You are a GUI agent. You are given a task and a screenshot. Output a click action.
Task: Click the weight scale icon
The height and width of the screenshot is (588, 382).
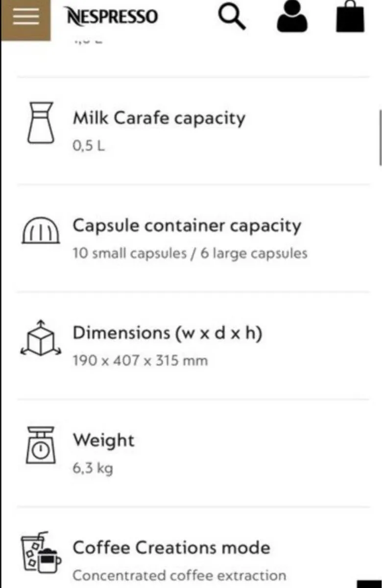40,445
